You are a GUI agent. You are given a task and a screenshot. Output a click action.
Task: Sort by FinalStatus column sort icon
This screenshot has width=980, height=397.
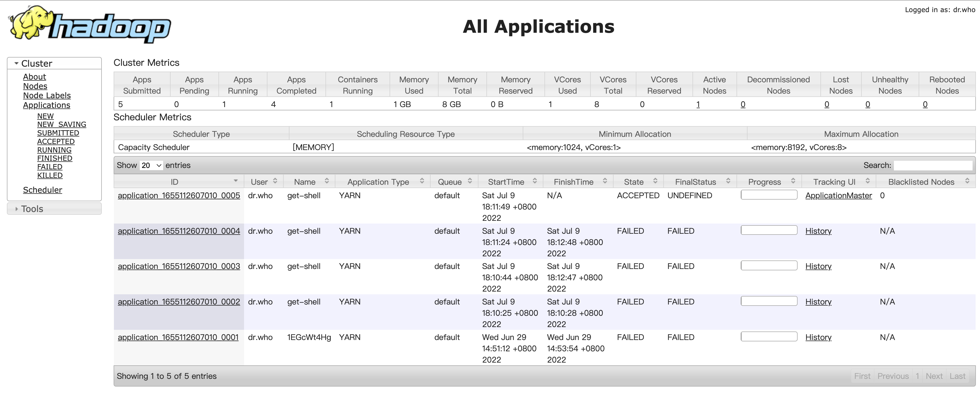pos(728,181)
